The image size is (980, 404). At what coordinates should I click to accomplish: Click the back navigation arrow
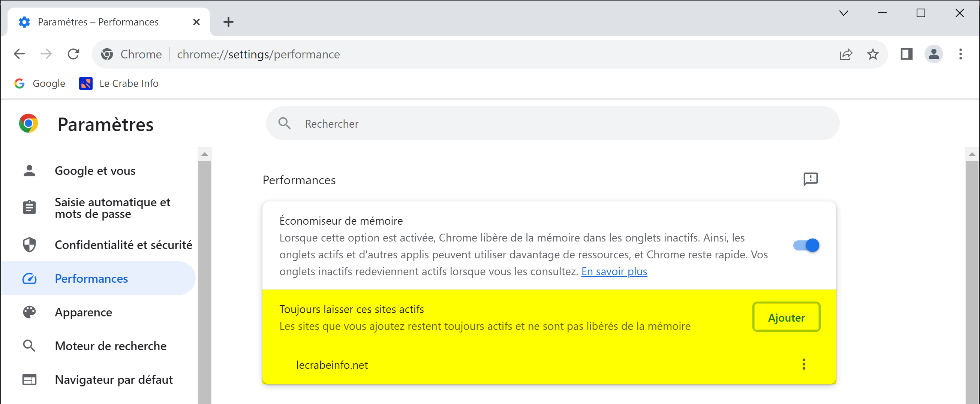19,54
